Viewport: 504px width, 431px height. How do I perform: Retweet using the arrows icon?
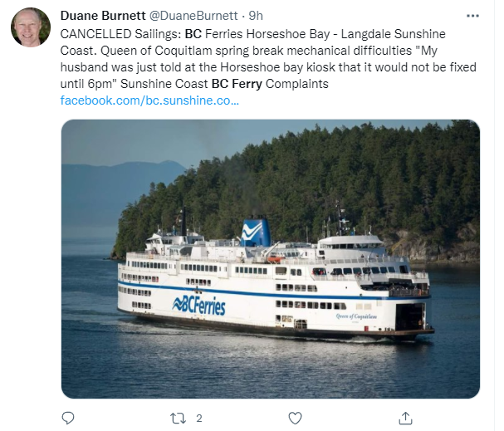coord(178,419)
